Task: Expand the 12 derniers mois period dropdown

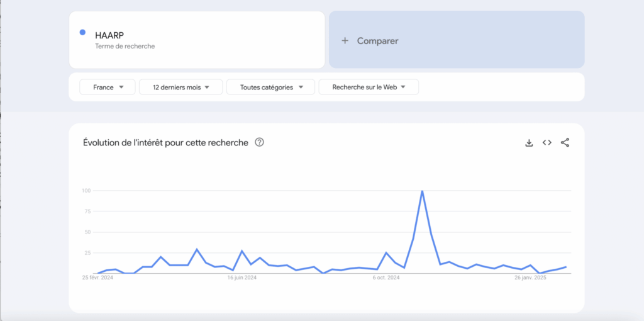Action: click(180, 87)
